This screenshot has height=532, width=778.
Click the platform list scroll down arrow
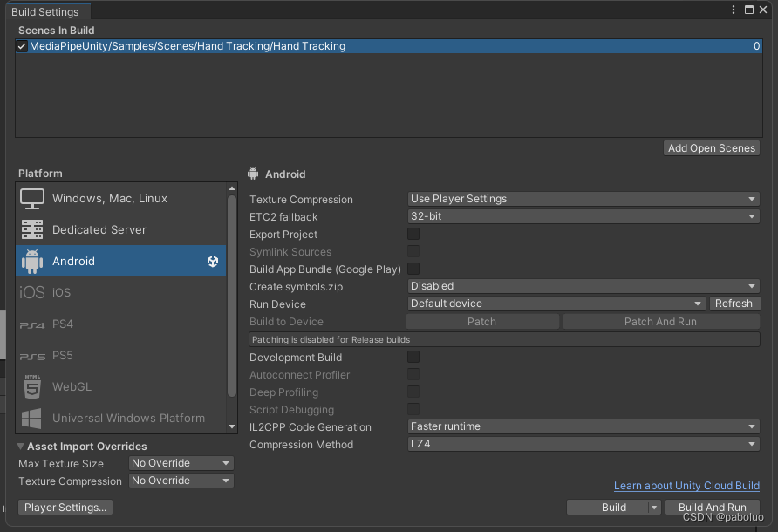(232, 426)
